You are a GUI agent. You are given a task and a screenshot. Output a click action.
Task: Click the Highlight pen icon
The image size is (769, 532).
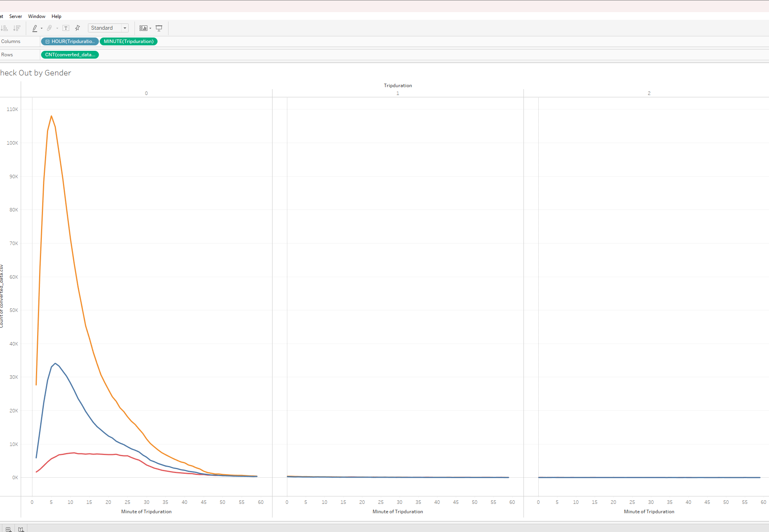pyautogui.click(x=35, y=28)
